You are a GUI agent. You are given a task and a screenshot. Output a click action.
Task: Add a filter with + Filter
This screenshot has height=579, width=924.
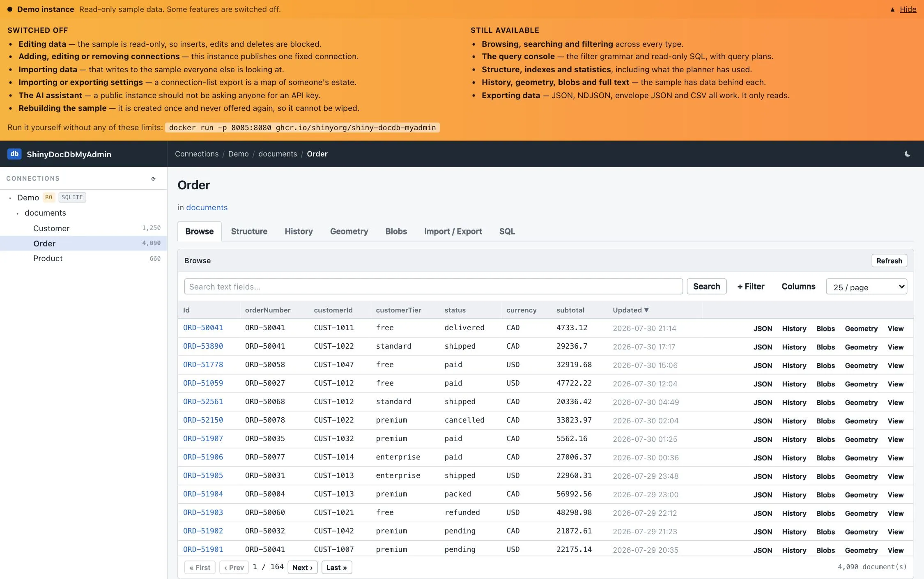click(751, 286)
